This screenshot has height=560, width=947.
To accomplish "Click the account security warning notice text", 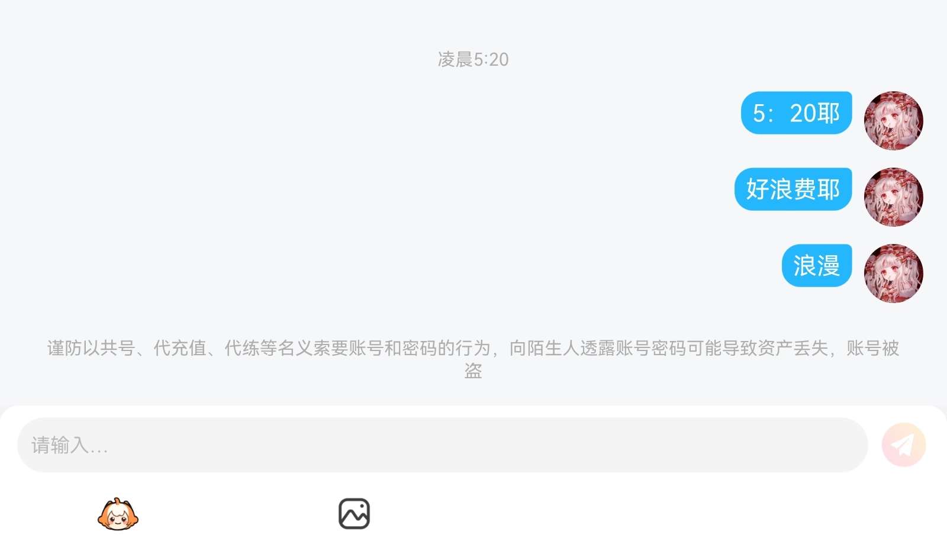I will (x=473, y=359).
